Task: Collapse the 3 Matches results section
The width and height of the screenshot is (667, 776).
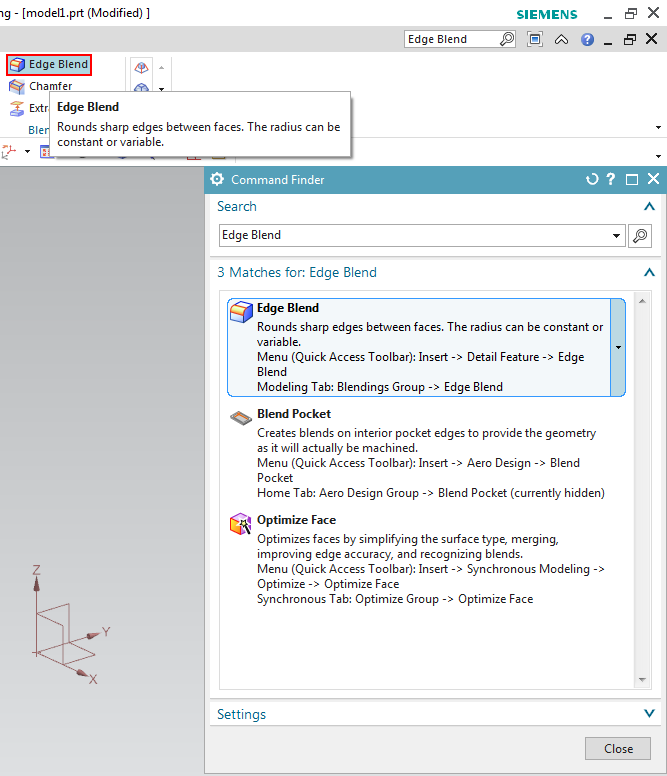Action: [649, 273]
